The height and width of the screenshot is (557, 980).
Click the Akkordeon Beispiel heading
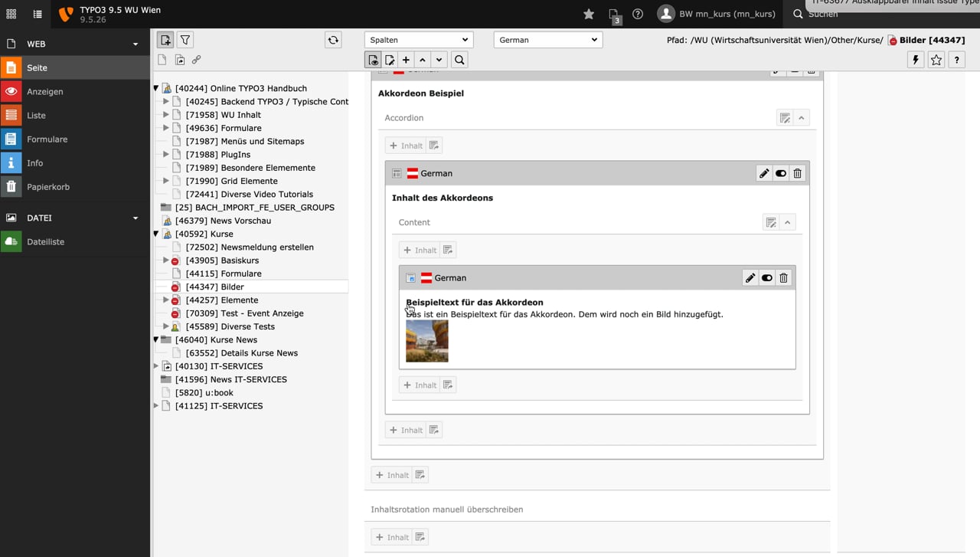click(x=421, y=93)
